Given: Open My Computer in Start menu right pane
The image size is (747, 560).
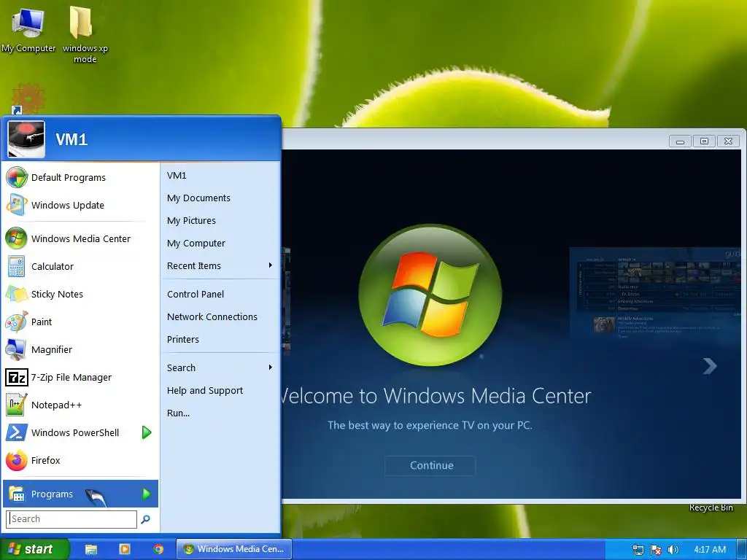Looking at the screenshot, I should tap(196, 244).
